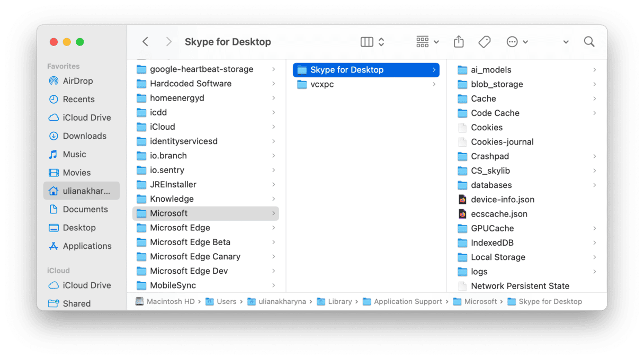Open the Finder search magnifier
Image resolution: width=644 pixels, height=359 pixels.
coord(589,42)
